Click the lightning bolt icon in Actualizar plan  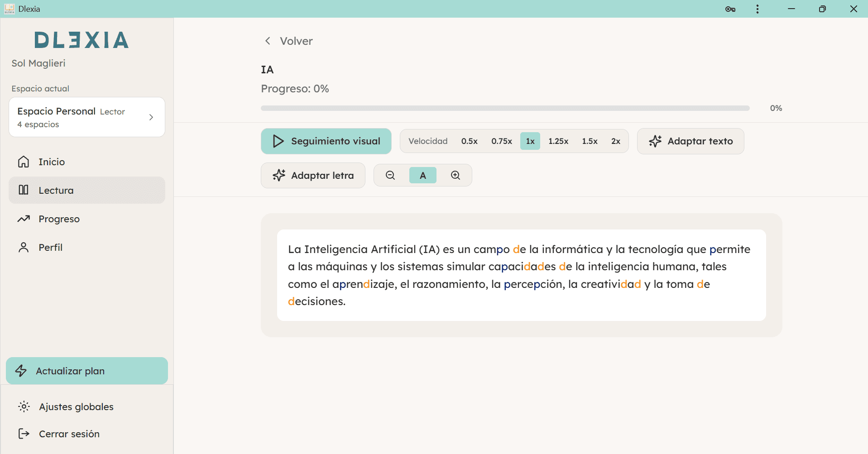click(x=21, y=371)
